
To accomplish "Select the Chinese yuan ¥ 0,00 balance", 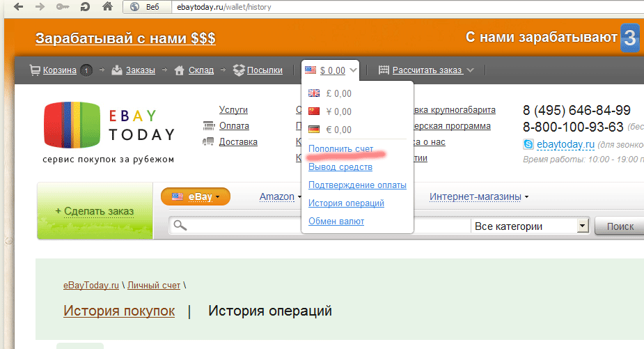I will [339, 111].
